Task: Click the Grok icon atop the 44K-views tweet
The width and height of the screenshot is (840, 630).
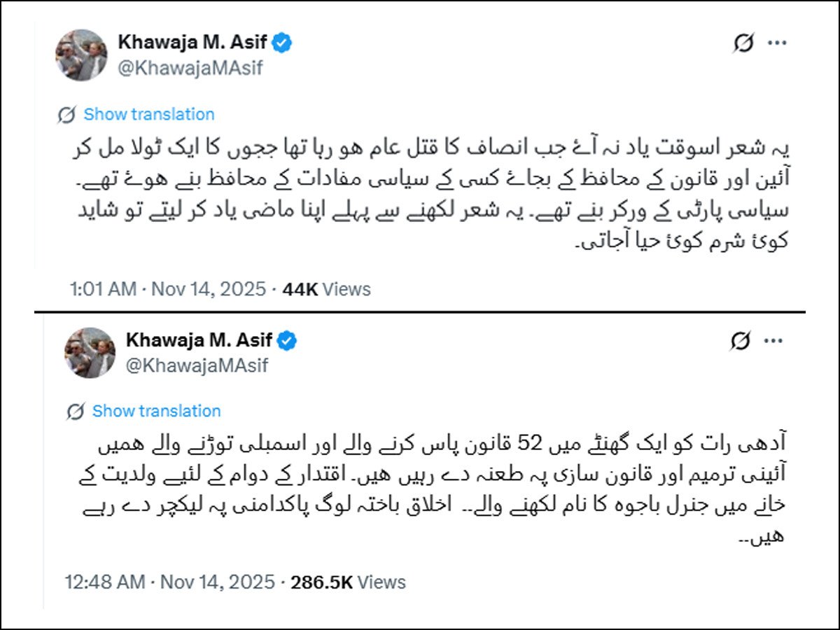Action: tap(743, 43)
